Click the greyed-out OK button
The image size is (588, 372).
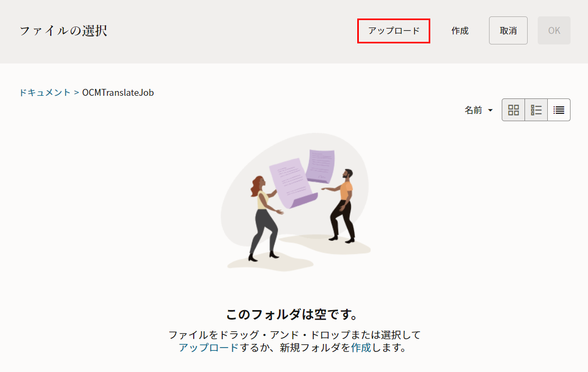(554, 30)
